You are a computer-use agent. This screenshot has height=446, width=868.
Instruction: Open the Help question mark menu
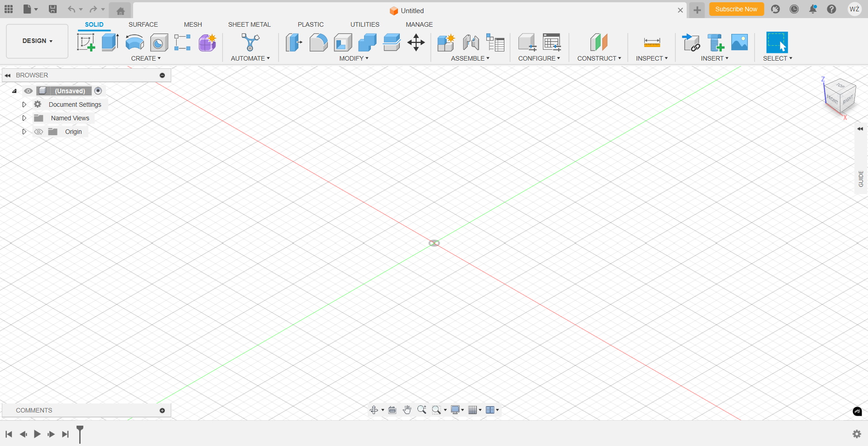pos(832,9)
